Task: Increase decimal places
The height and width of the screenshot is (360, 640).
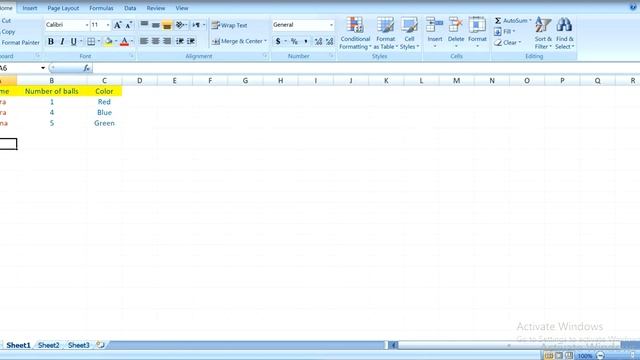Action: pos(318,41)
